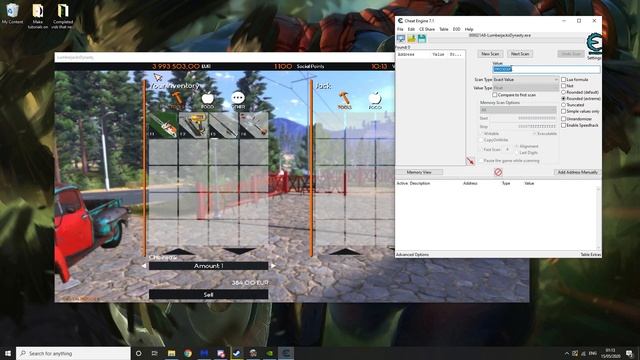The width and height of the screenshot is (640, 360).
Task: Select Rounded (extreme) option
Action: (x=564, y=99)
